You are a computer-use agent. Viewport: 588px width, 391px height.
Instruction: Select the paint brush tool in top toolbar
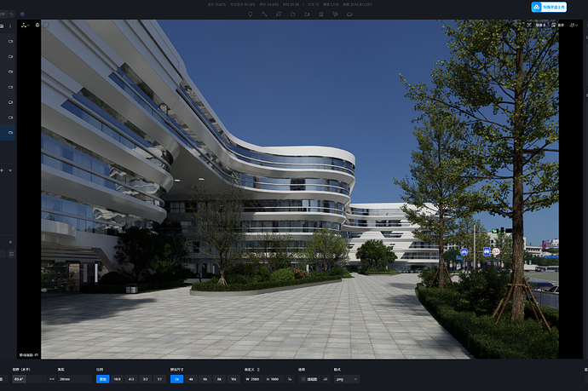tap(279, 14)
